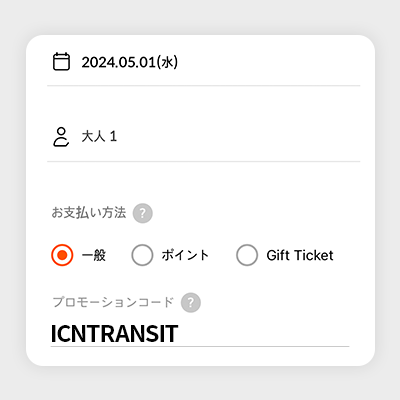
Task: Open the passenger selector showing 大人 1
Action: click(x=204, y=137)
